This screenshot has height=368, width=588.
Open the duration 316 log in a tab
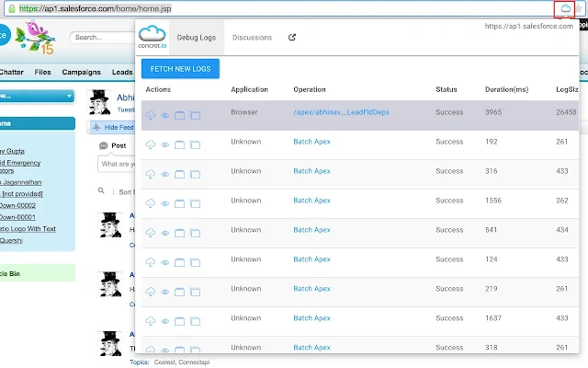[180, 174]
